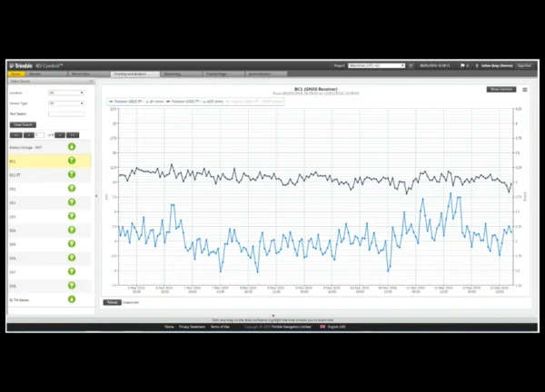Click the green GNSS icon beside BC1
This screenshot has height=392, width=545.
(72, 161)
